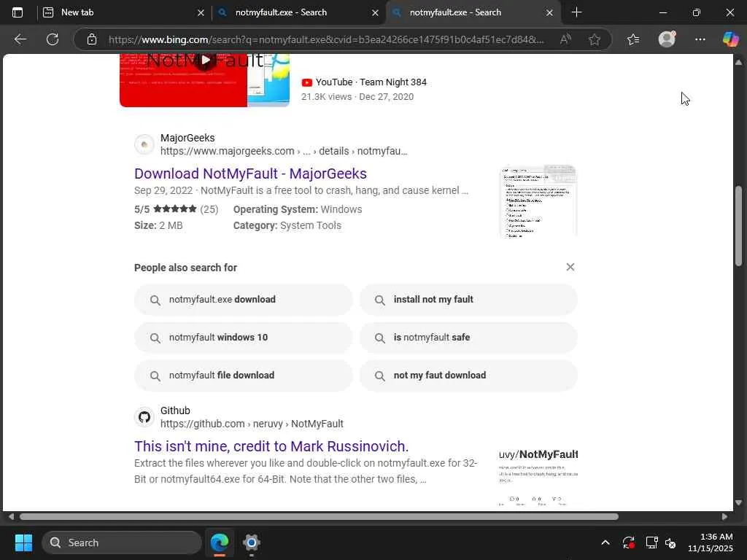Click the muted volume tray icon

(671, 542)
